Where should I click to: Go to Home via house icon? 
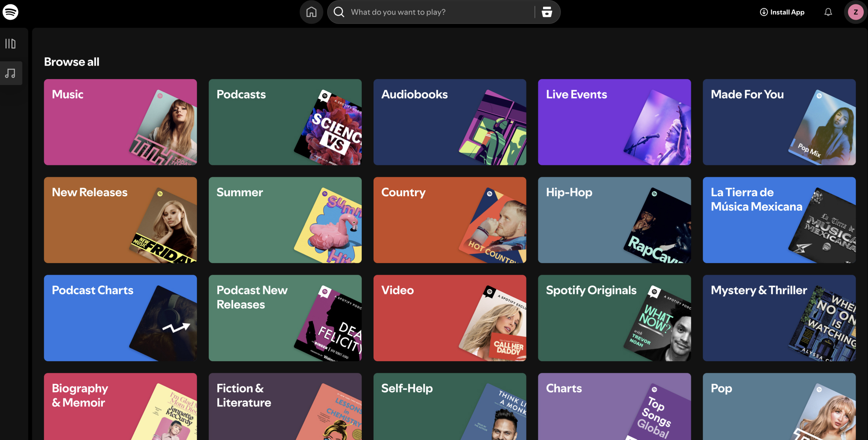[311, 12]
